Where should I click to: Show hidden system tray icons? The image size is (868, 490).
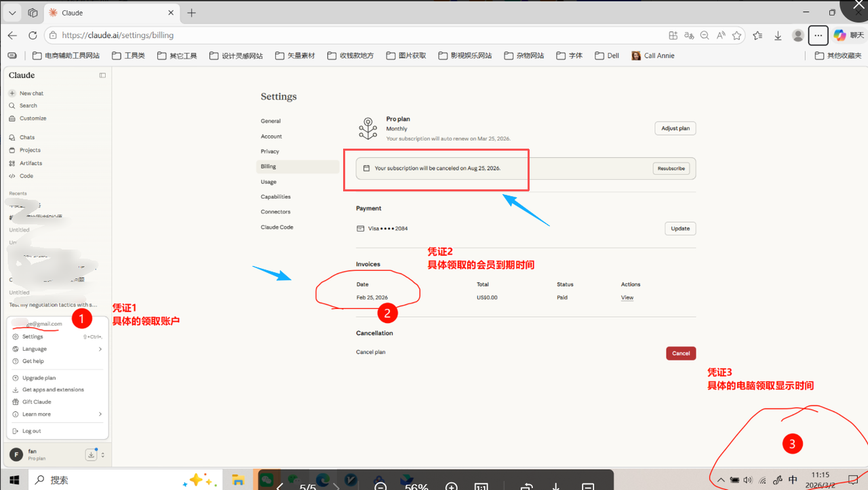pos(720,480)
